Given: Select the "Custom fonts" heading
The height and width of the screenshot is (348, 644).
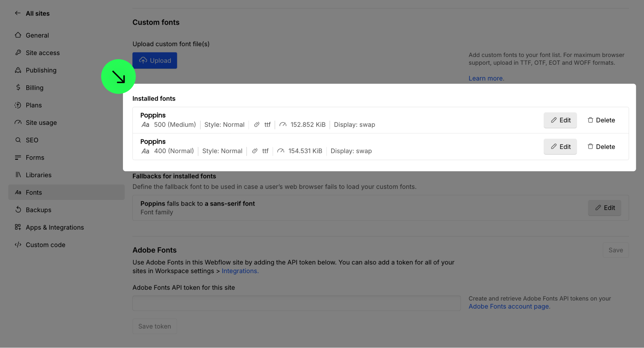Looking at the screenshot, I should 156,22.
